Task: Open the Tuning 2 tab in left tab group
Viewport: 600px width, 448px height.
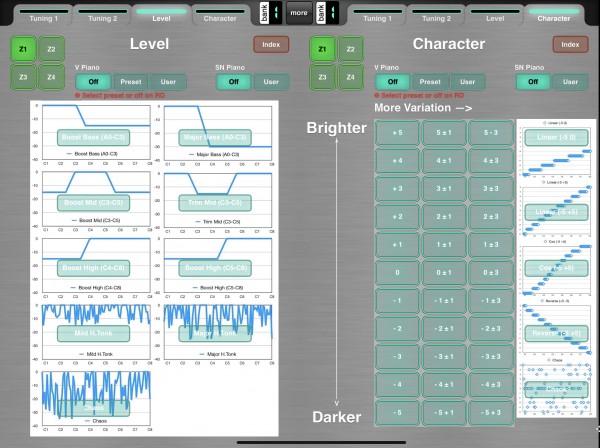Action: point(103,16)
